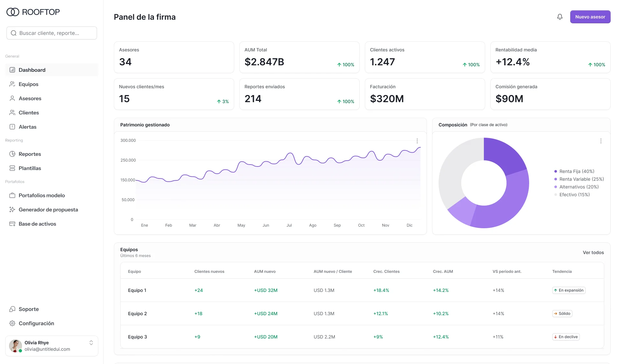Viewport: 621px width, 364px height.
Task: Click the AUM nuevo column header
Action: click(265, 272)
